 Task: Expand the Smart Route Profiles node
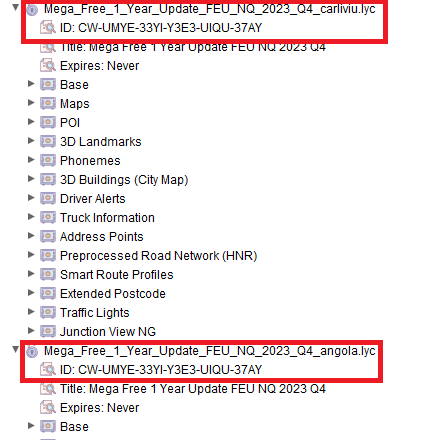pyautogui.click(x=31, y=274)
